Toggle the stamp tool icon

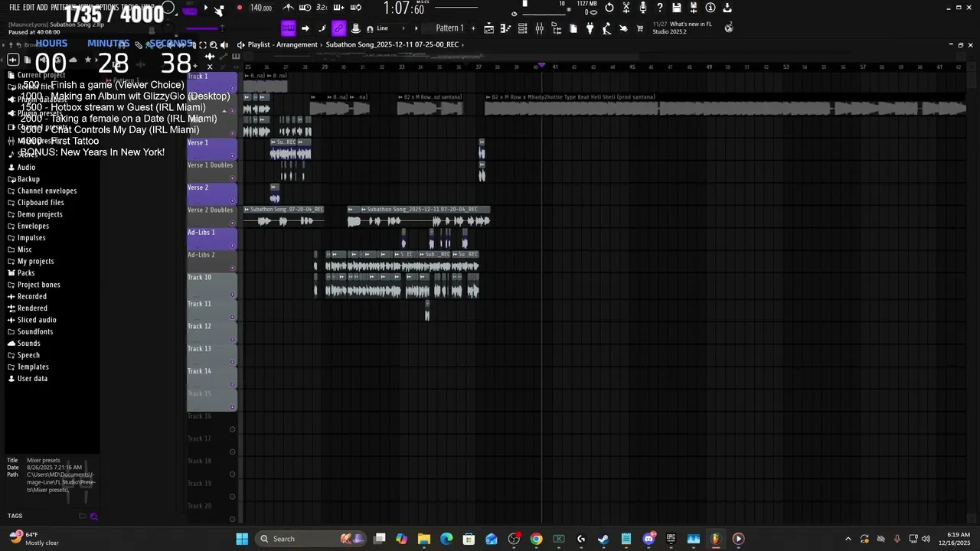pos(355,28)
